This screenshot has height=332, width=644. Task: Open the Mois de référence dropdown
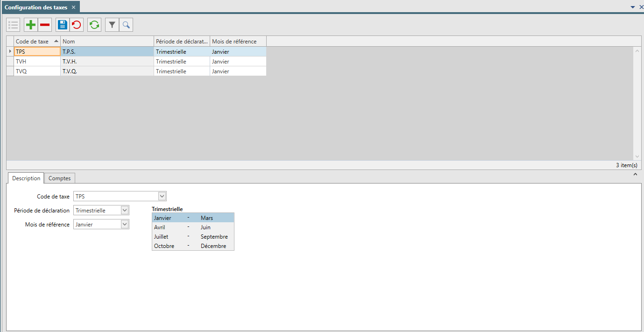[125, 224]
